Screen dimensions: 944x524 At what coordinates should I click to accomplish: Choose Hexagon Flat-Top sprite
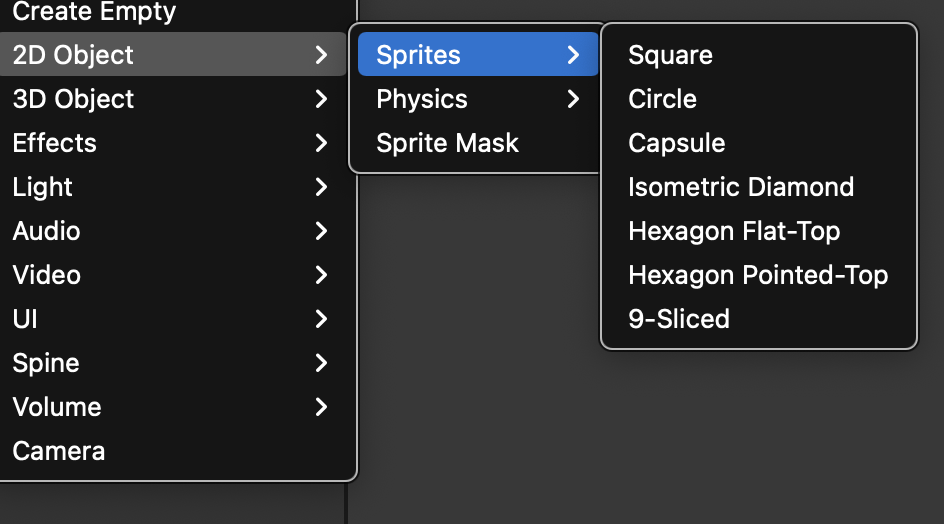[x=734, y=231]
